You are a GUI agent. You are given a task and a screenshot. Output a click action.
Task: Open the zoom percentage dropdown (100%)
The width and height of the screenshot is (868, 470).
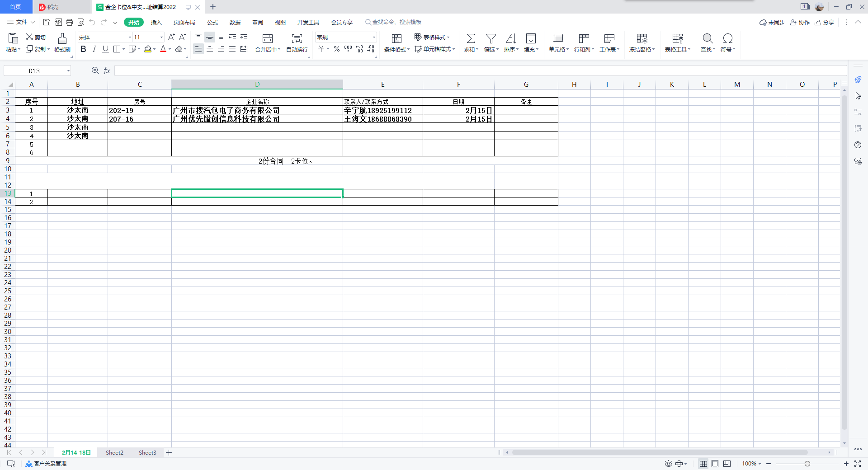(x=751, y=464)
